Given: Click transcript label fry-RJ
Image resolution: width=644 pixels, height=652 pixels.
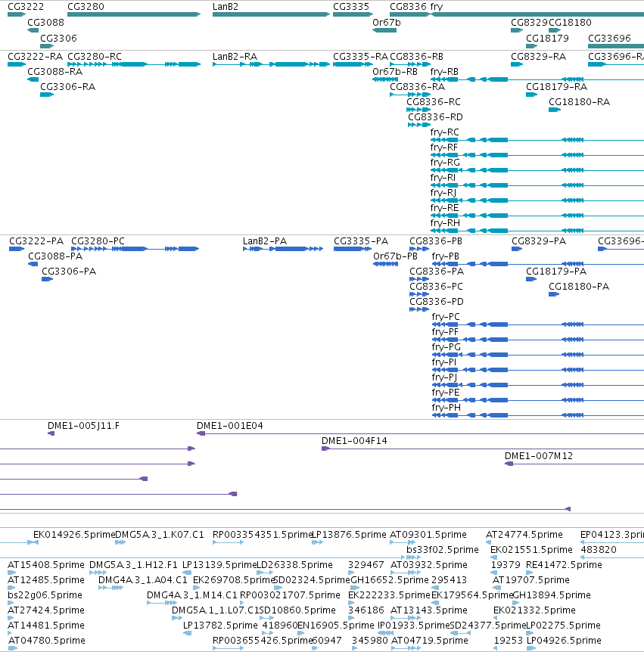Looking at the screenshot, I should [x=443, y=193].
